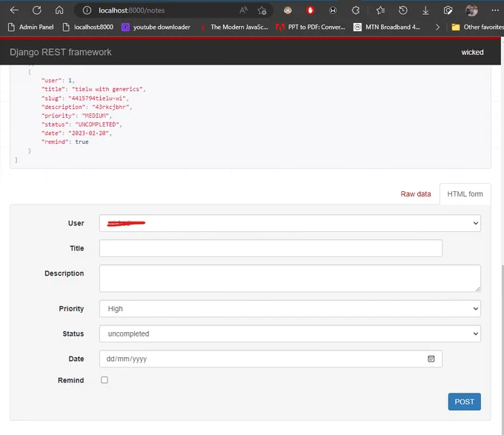Submit the form with POST button
Screen dimensions: 504x435
(x=464, y=402)
